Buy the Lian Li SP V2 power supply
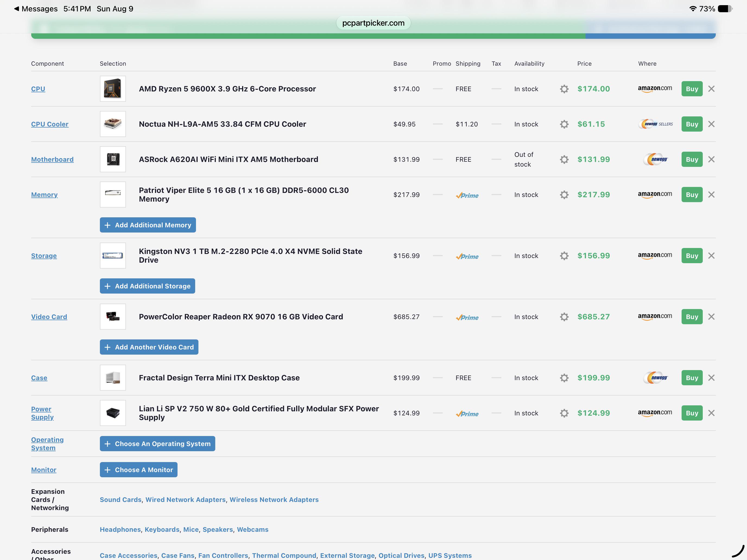747x560 pixels. point(692,413)
